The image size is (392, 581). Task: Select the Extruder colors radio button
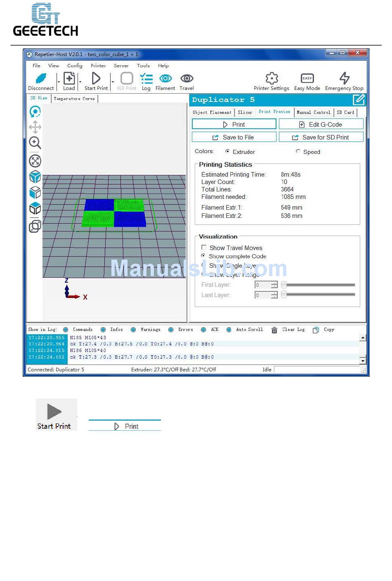227,151
